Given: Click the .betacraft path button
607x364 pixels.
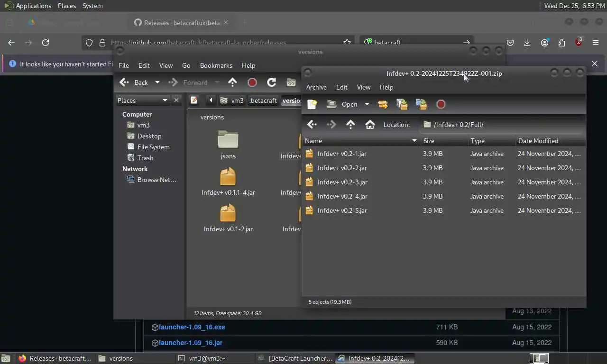Looking at the screenshot, I should click(x=263, y=100).
